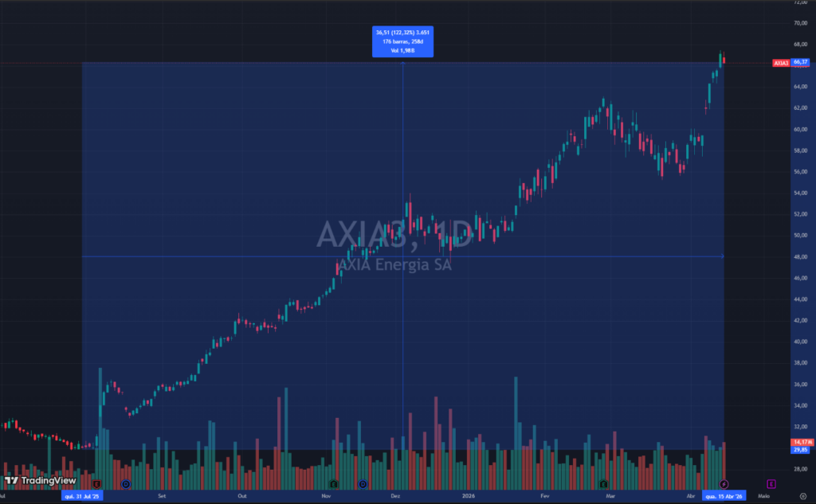The image size is (816, 504).
Task: Click the TradingView logo
Action: click(x=40, y=481)
